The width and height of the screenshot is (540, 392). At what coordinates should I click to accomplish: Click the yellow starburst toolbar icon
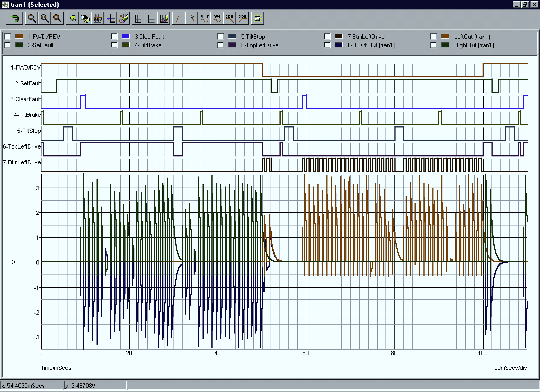click(258, 18)
